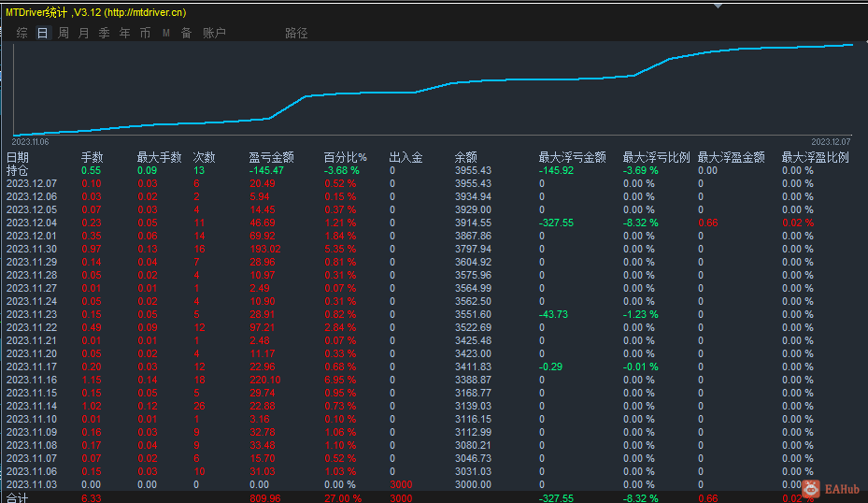Select the 2023.11.14 date row
The width and height of the screenshot is (868, 503).
(x=32, y=407)
